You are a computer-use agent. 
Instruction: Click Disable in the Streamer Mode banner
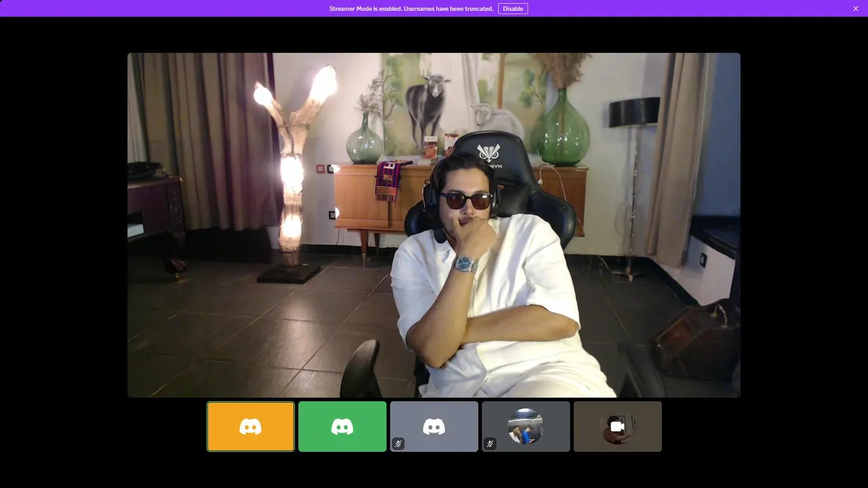tap(513, 9)
